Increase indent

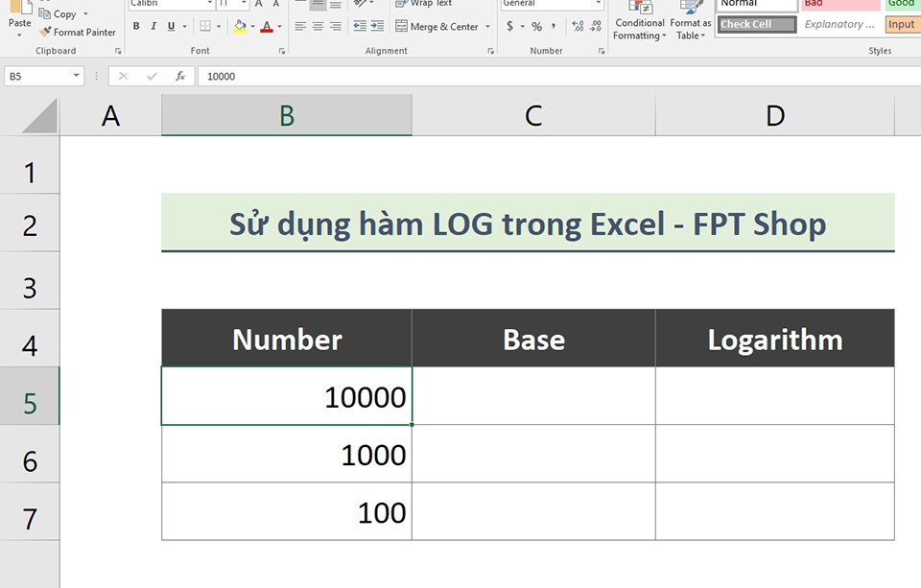pyautogui.click(x=377, y=27)
